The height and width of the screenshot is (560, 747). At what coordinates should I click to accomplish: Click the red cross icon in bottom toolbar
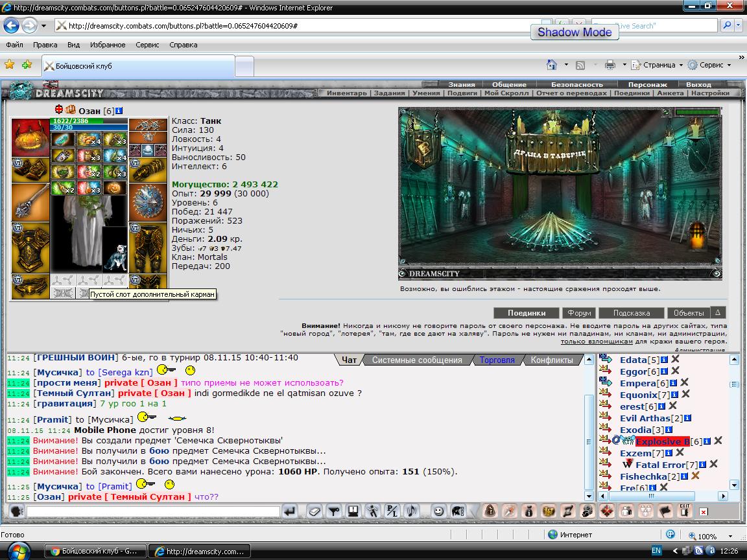606,511
